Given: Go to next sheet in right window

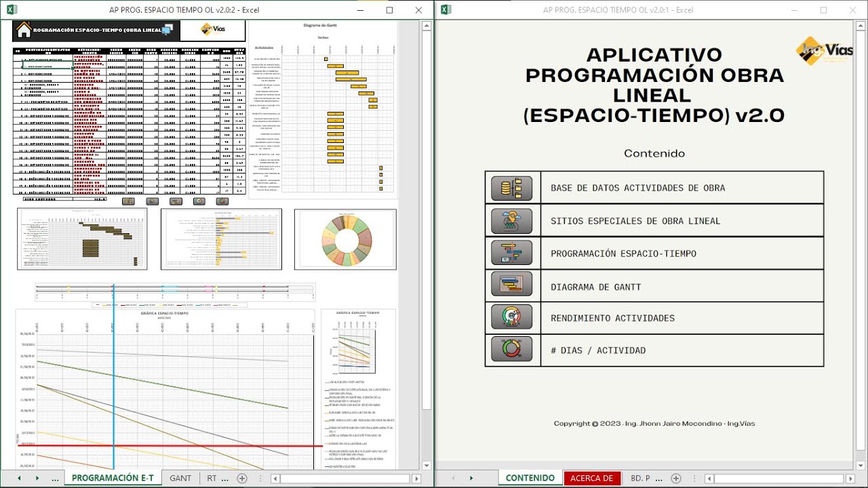Looking at the screenshot, I should pyautogui.click(x=471, y=478).
